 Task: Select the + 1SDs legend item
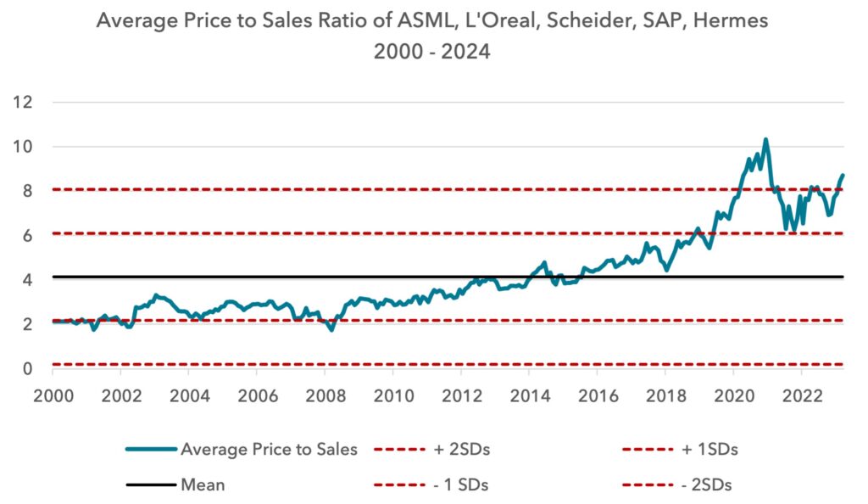coord(681,449)
